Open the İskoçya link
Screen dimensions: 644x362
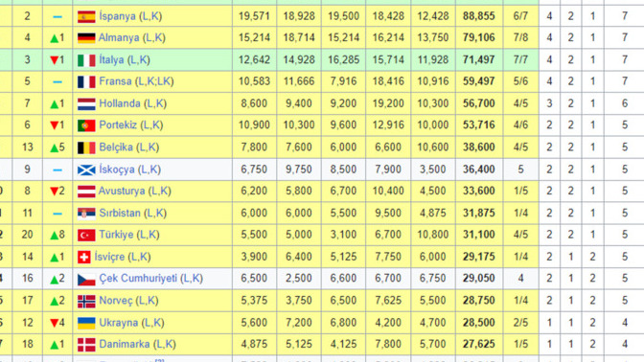[117, 170]
